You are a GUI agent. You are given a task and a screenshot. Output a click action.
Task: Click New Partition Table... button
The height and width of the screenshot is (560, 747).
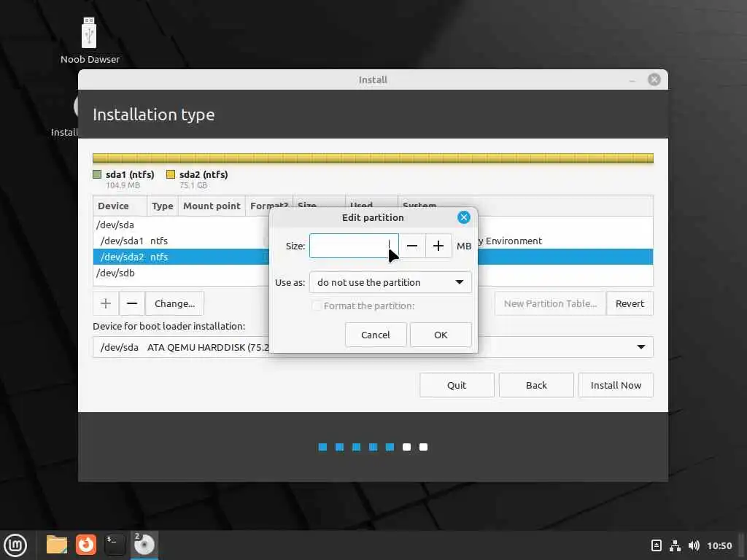[x=550, y=303]
